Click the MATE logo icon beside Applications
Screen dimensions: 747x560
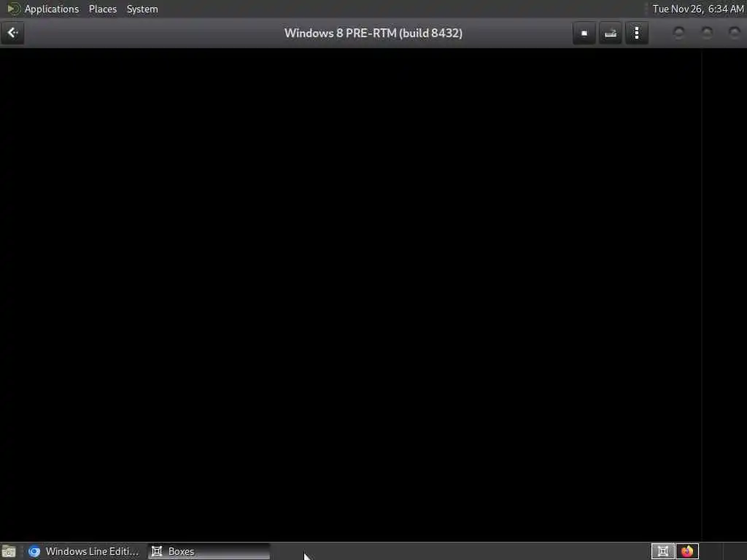pos(13,9)
